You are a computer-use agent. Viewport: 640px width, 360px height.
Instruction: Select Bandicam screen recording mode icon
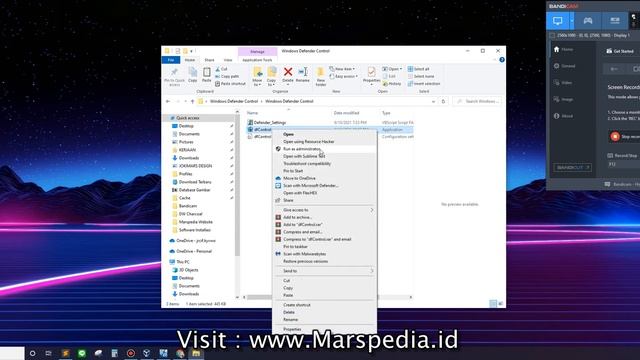click(x=558, y=20)
